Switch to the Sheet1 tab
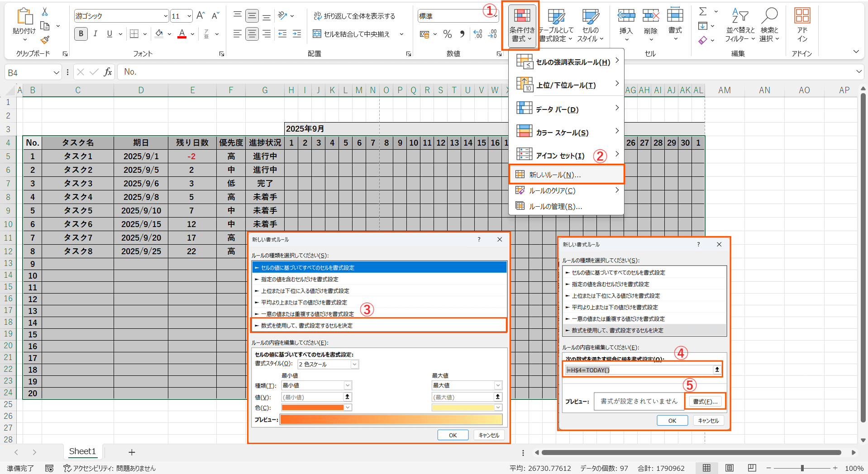 click(82, 451)
